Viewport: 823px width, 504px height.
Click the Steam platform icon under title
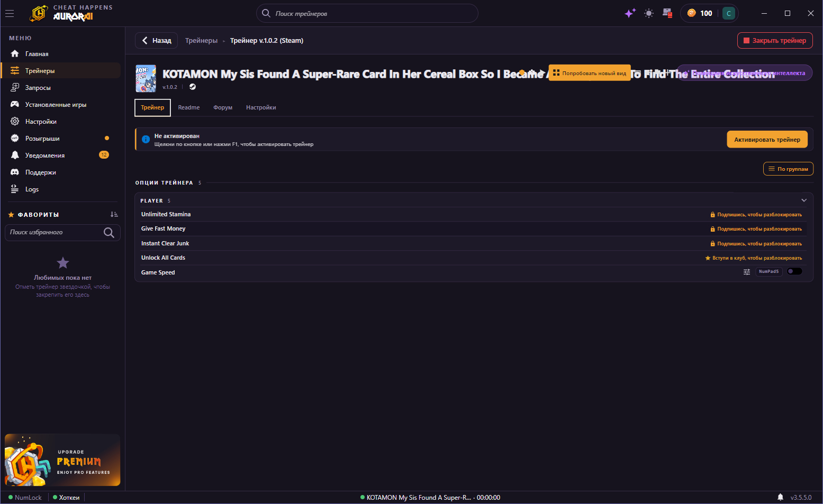193,87
